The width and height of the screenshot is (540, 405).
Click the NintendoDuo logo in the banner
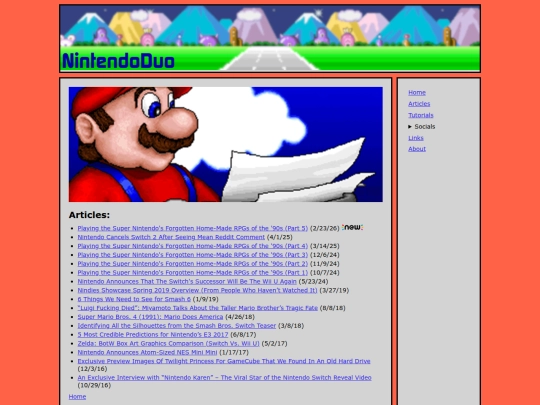118,61
